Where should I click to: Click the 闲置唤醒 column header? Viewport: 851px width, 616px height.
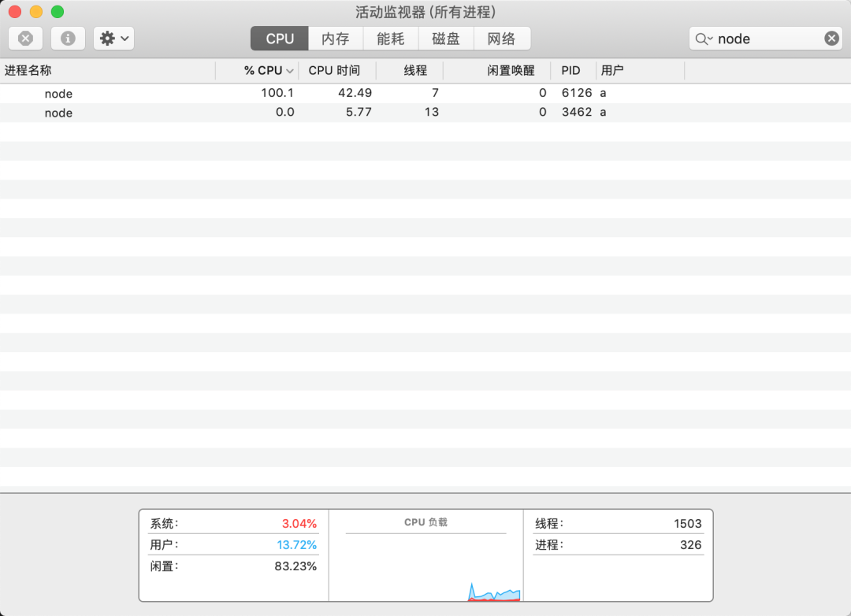tap(511, 71)
